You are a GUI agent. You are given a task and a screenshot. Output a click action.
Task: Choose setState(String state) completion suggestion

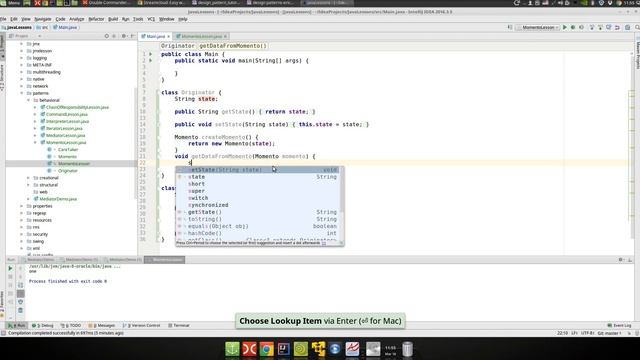coord(257,170)
